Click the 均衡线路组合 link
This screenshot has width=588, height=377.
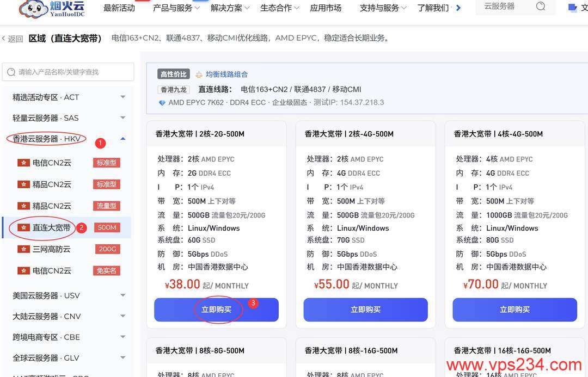point(226,74)
